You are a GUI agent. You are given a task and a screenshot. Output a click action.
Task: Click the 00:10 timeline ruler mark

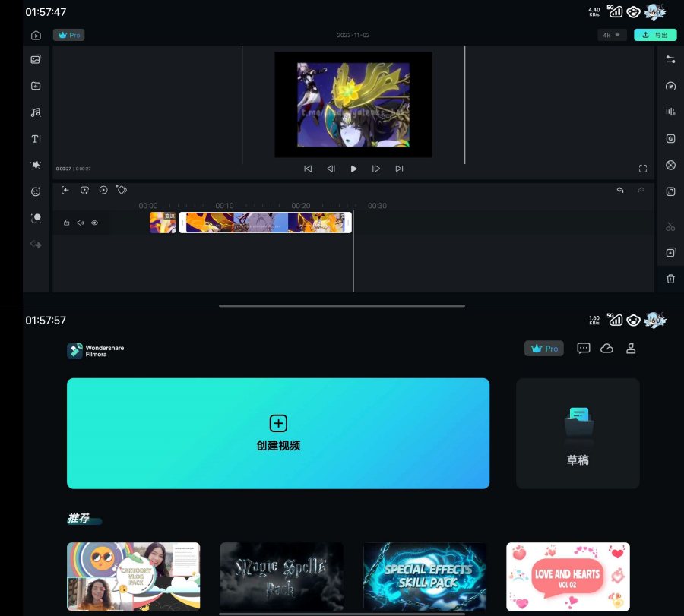[x=224, y=206]
